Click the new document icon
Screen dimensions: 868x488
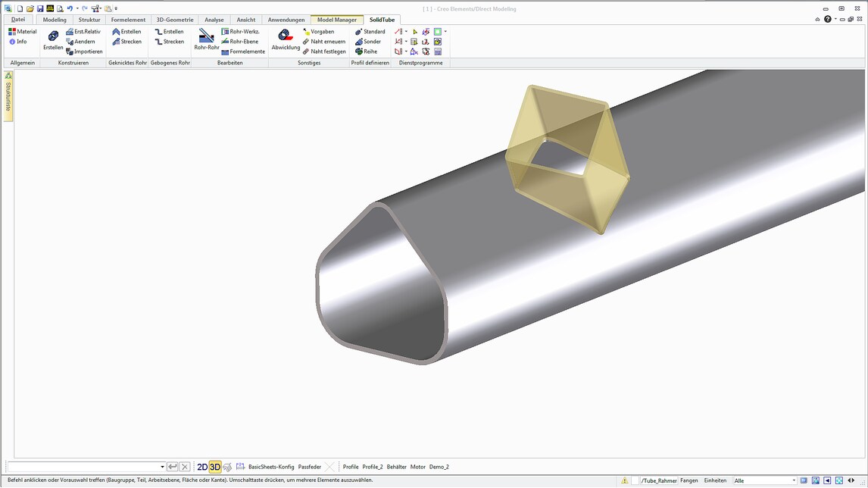[x=20, y=9]
